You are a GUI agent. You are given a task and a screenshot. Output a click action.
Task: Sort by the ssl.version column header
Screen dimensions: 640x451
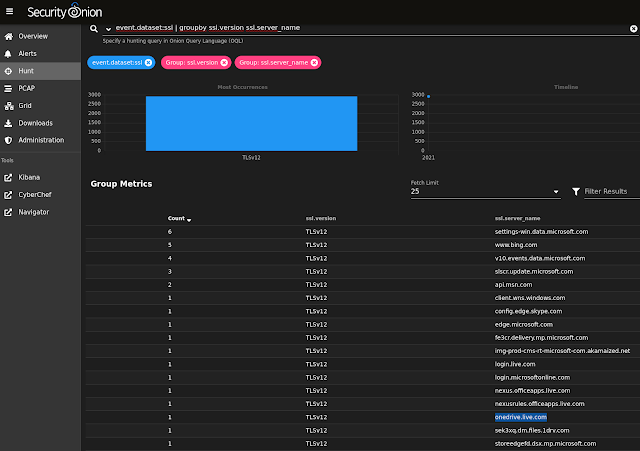pyautogui.click(x=321, y=218)
